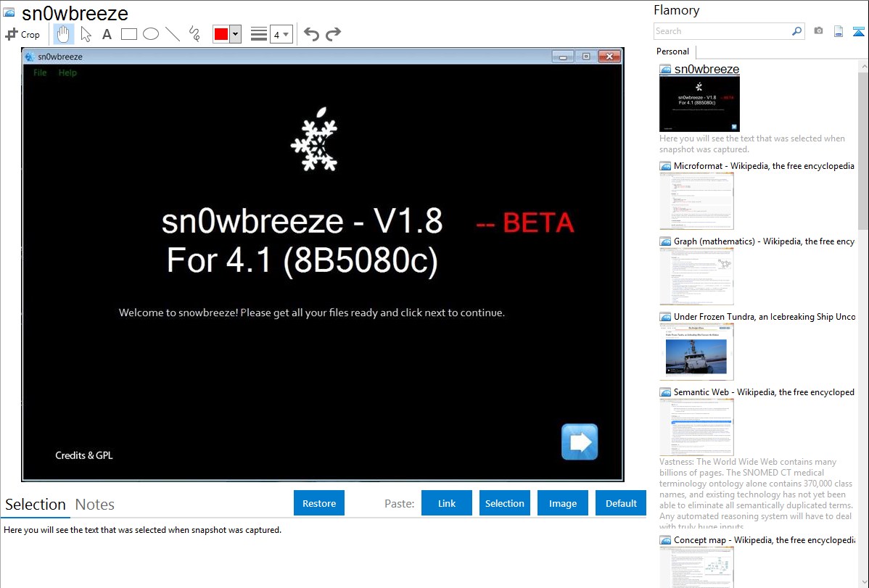Image resolution: width=869 pixels, height=588 pixels.
Task: Type in the Flamory Search field
Action: click(722, 31)
